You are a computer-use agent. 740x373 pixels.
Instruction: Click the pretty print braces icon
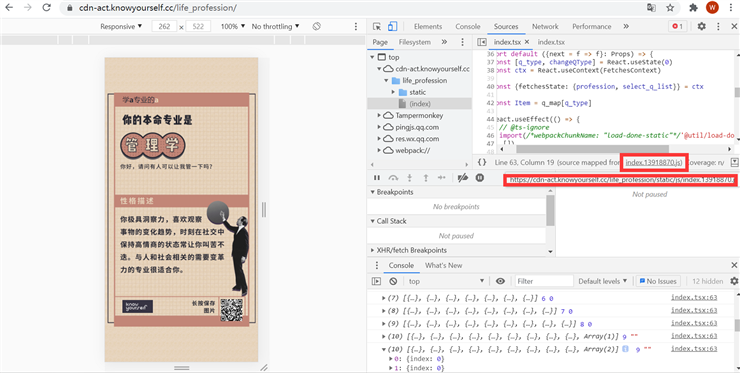tap(482, 162)
